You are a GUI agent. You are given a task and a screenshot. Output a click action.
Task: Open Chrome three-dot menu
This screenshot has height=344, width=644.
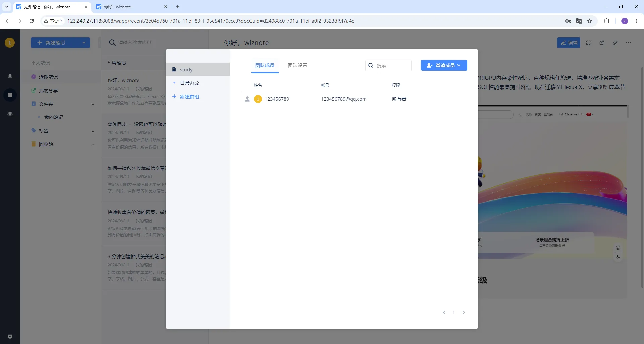[x=637, y=21]
